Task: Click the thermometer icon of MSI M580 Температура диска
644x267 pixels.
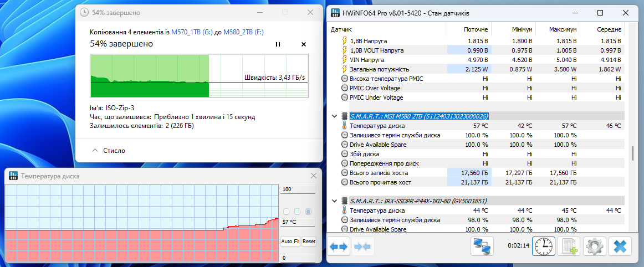Action: [344, 126]
